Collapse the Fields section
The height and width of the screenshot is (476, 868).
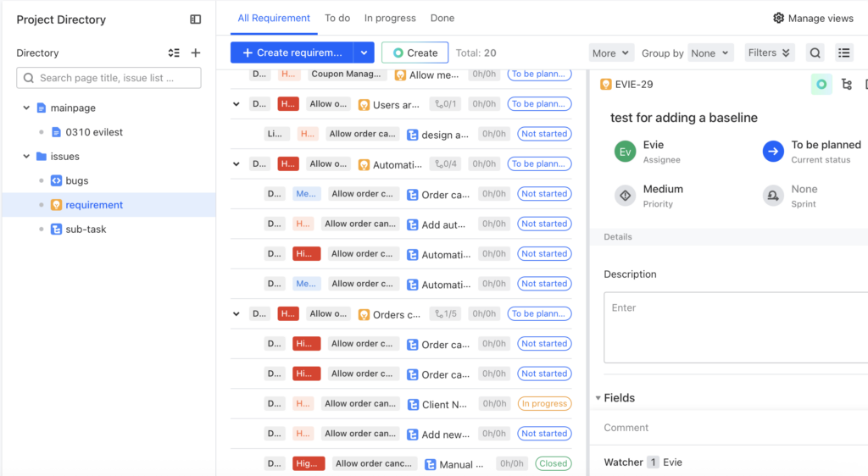pos(598,398)
